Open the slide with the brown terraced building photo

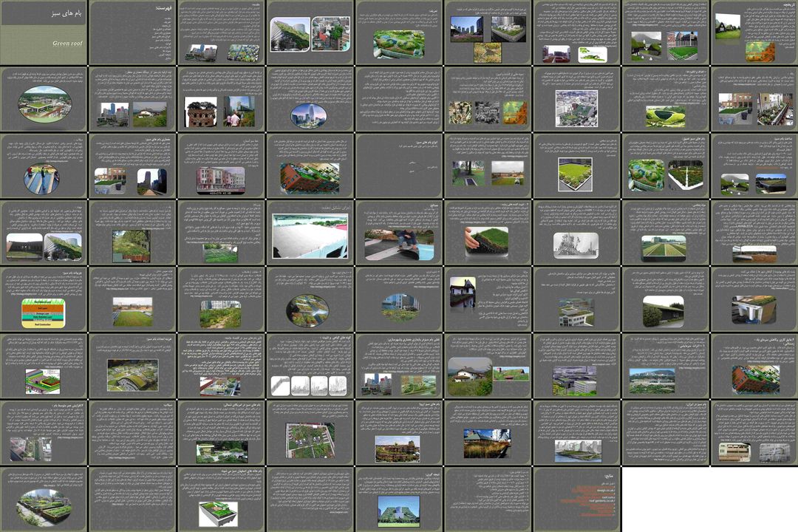pyautogui.click(x=399, y=433)
